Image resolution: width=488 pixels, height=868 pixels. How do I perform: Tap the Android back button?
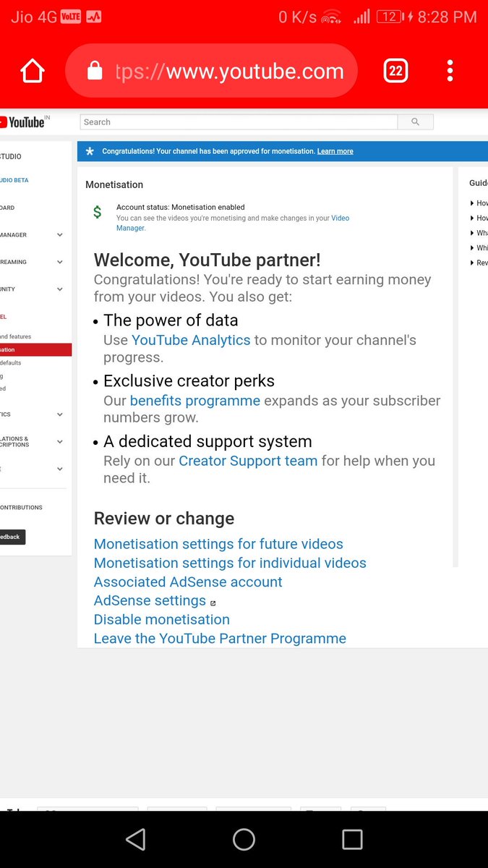(135, 839)
